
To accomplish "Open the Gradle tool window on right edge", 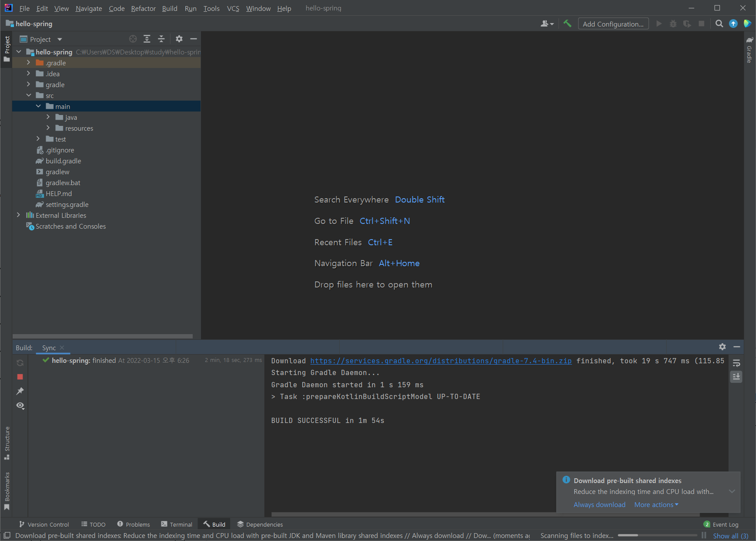I will tap(749, 50).
